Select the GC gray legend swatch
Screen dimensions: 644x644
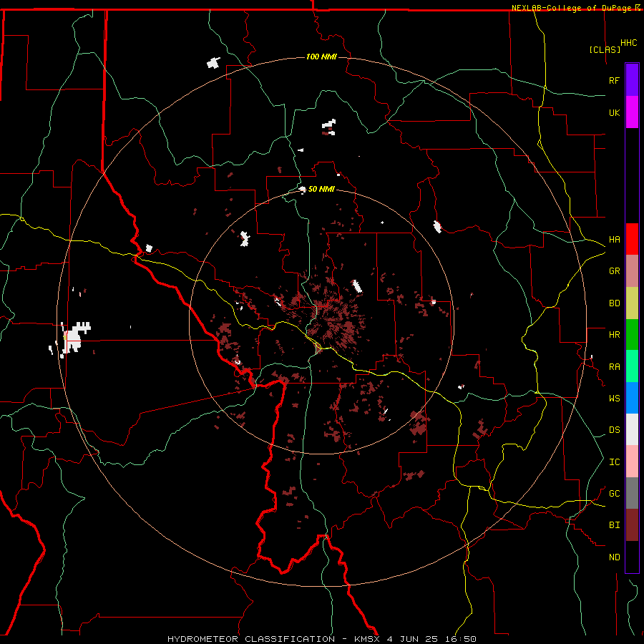tap(632, 493)
